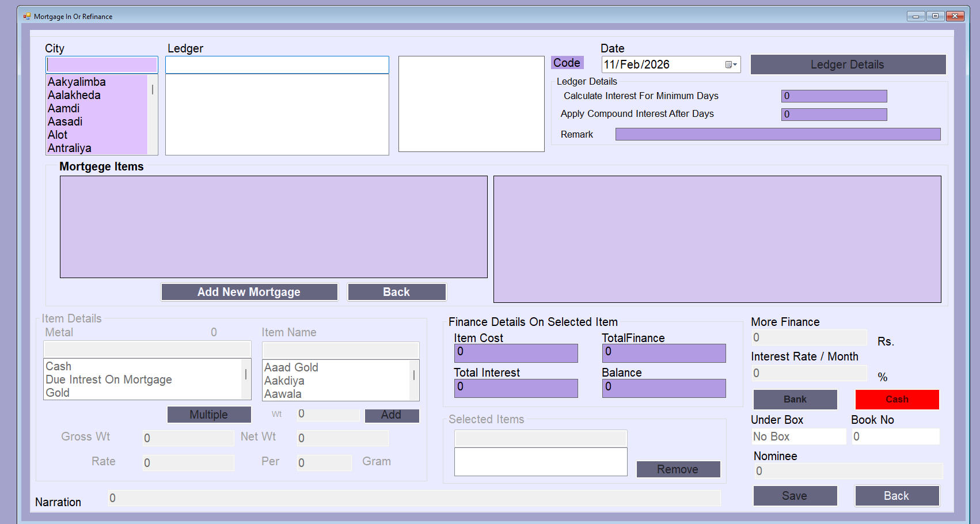The image size is (980, 524).
Task: Choose the red Cash payment button
Action: [897, 400]
